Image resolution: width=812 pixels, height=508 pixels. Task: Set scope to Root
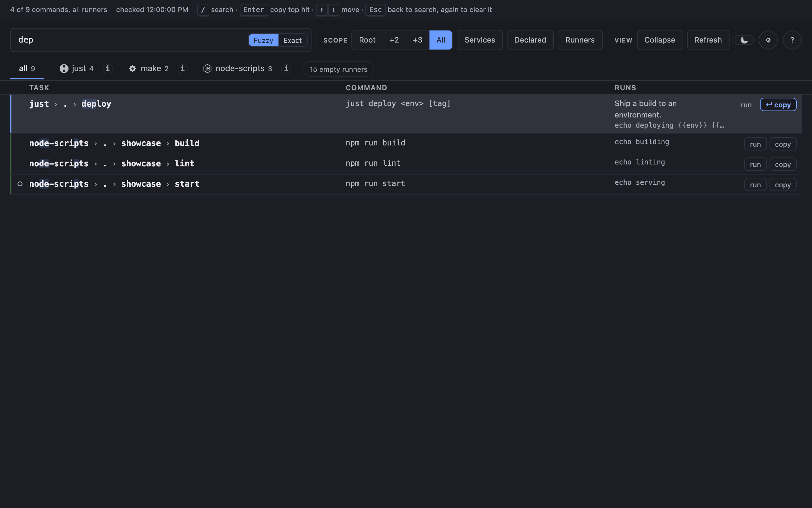tap(367, 40)
